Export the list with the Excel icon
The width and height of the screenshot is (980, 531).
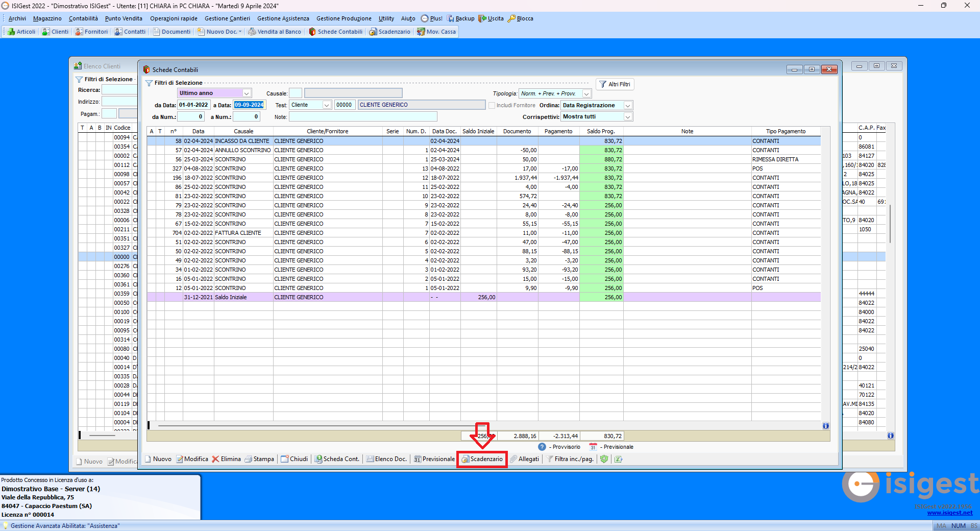(619, 459)
